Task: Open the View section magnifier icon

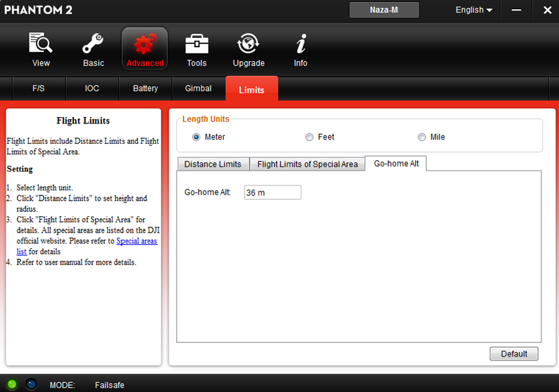Action: point(41,43)
